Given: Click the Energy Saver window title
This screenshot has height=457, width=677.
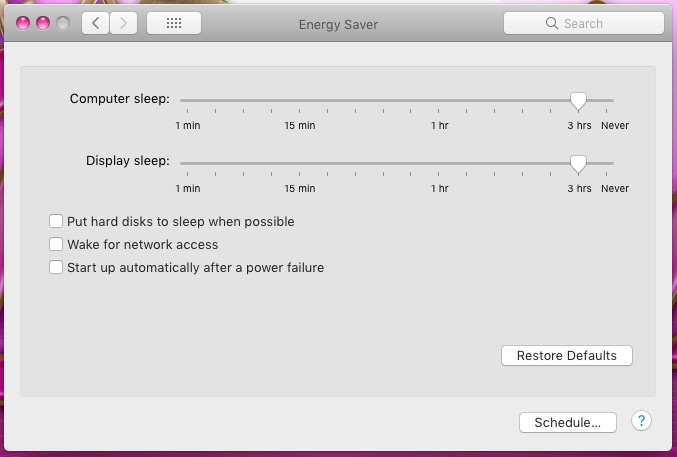Looking at the screenshot, I should [x=338, y=24].
